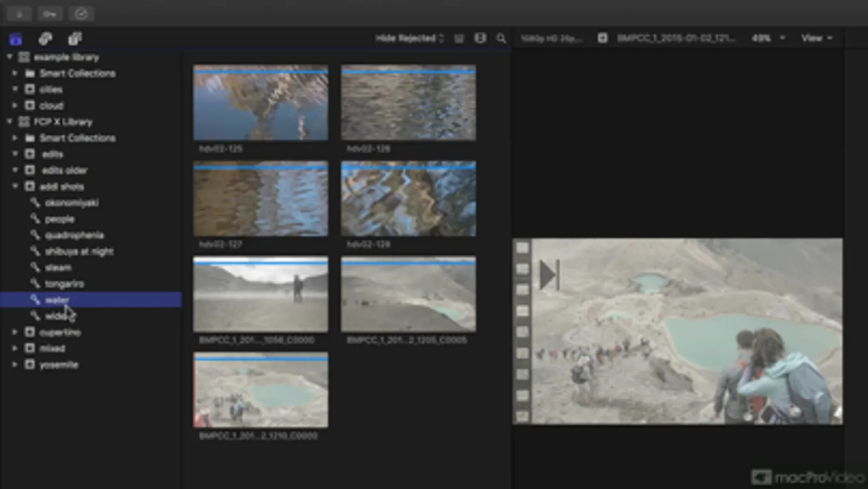Select the hdv02-127 clip thumbnail
Viewport: 868px width, 489px height.
(x=261, y=198)
